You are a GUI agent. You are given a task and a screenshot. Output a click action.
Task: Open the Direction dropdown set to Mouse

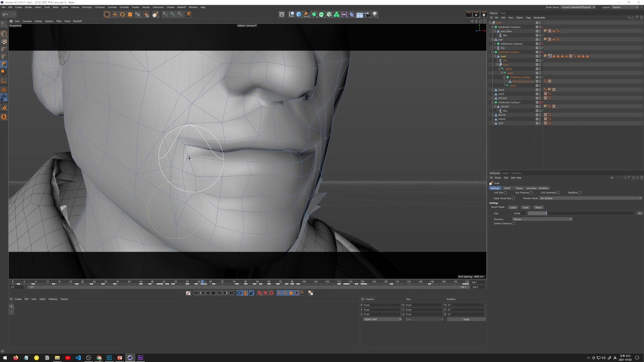[x=543, y=219]
